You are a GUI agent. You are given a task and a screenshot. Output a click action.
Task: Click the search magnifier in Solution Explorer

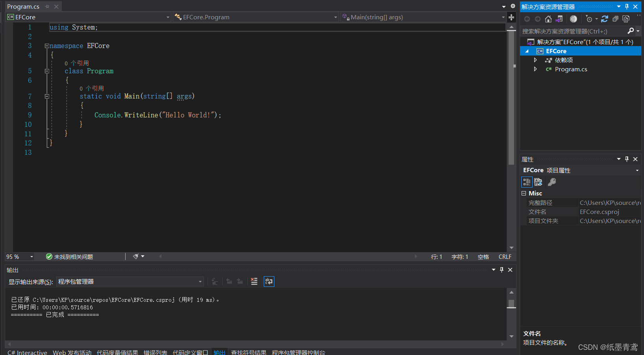click(631, 31)
